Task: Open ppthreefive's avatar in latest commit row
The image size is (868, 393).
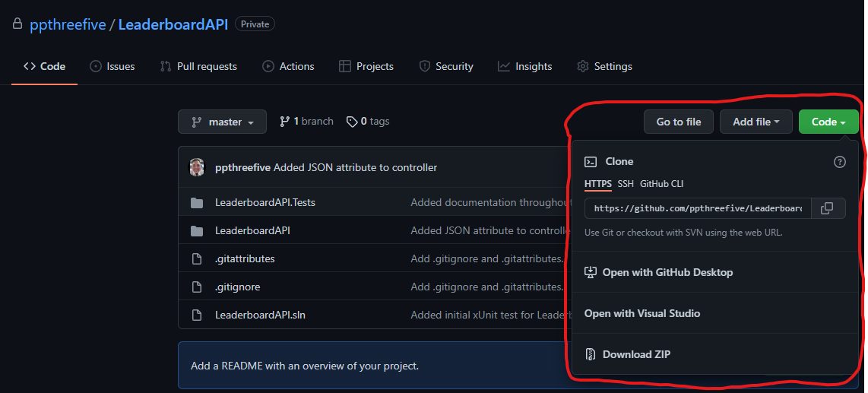Action: 197,167
